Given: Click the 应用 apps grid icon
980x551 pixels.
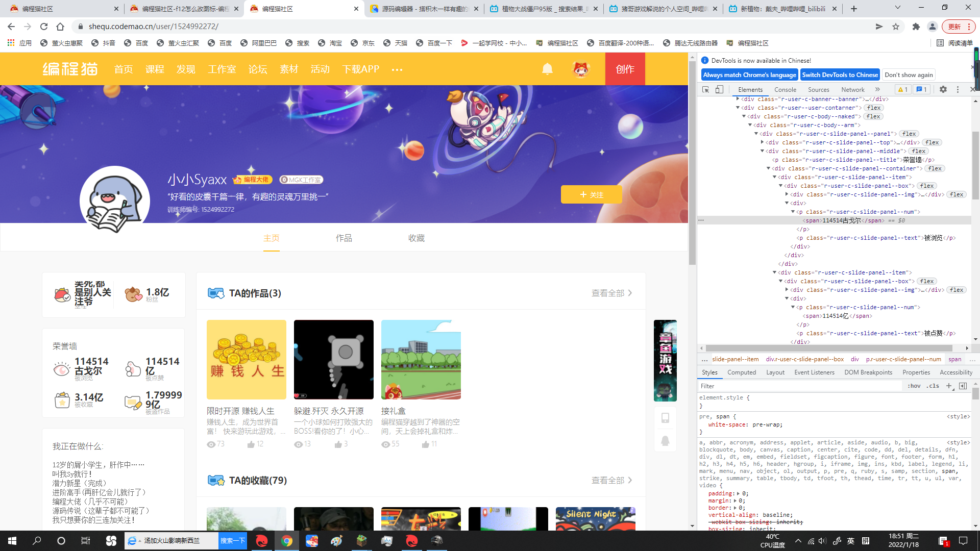Looking at the screenshot, I should point(11,43).
